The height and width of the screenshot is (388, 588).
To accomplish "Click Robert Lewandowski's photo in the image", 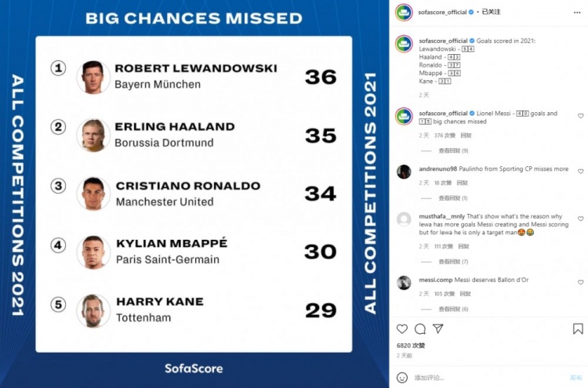I will coord(93,76).
